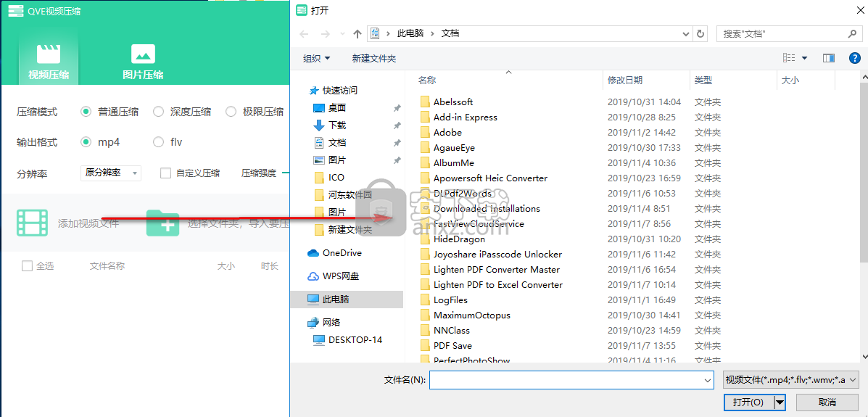The image size is (868, 417).
Task: Expand the 打开 button dropdown arrow
Action: 780,402
